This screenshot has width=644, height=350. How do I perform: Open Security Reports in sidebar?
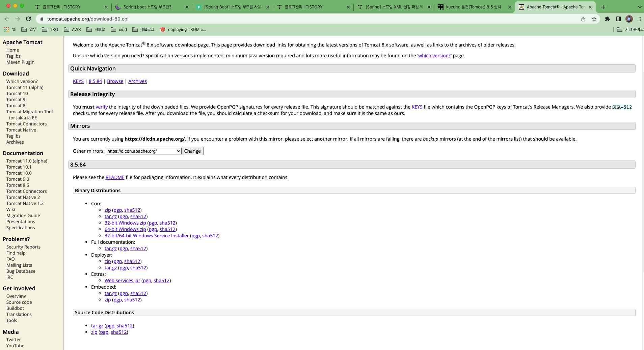click(23, 247)
